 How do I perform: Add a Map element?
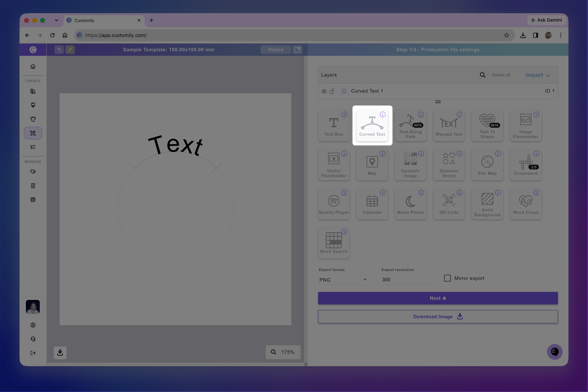(372, 164)
